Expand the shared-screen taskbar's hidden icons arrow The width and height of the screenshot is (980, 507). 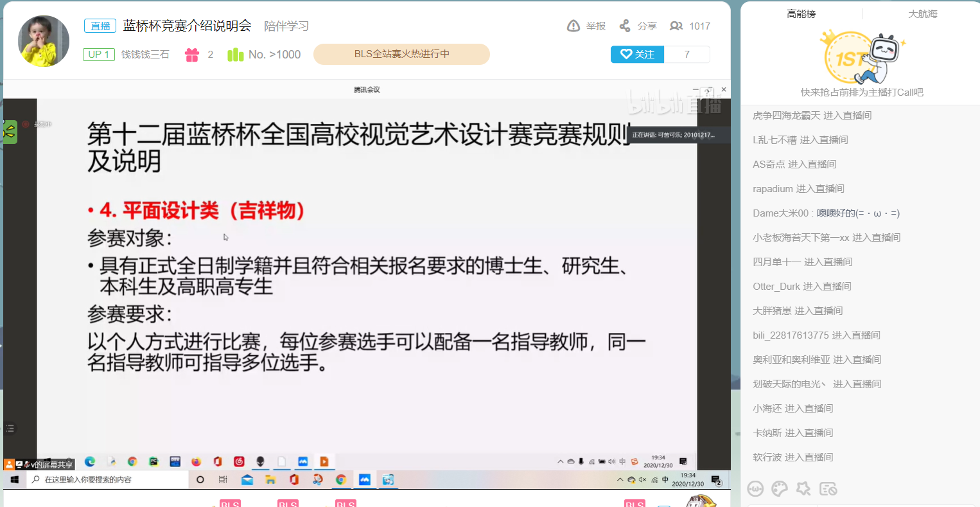pos(561,461)
